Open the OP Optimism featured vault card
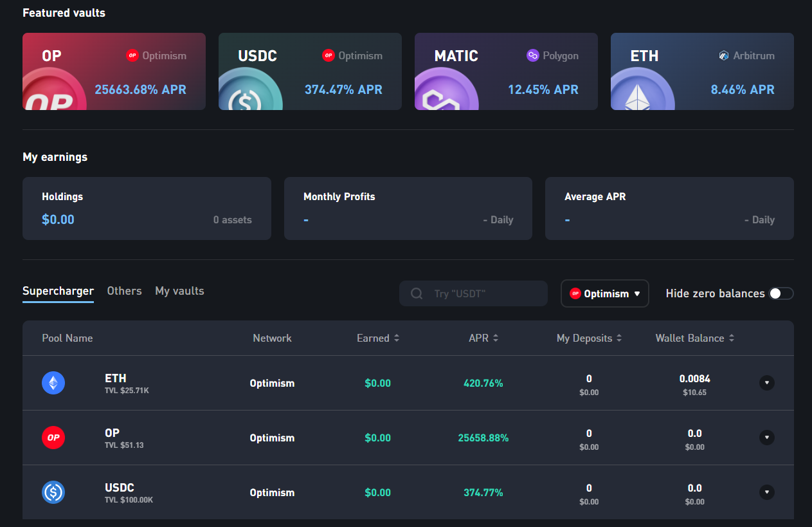This screenshot has height=527, width=812. (114, 71)
